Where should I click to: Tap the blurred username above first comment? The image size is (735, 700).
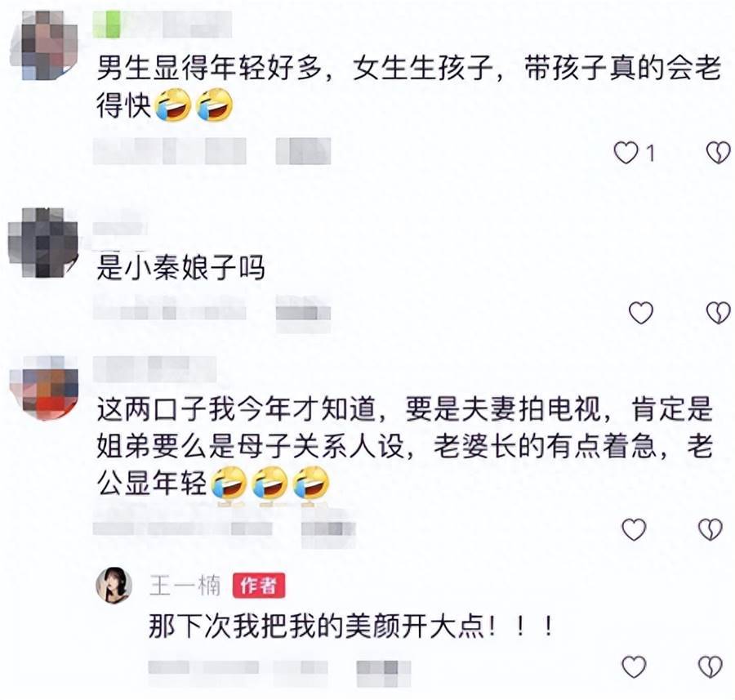click(163, 25)
